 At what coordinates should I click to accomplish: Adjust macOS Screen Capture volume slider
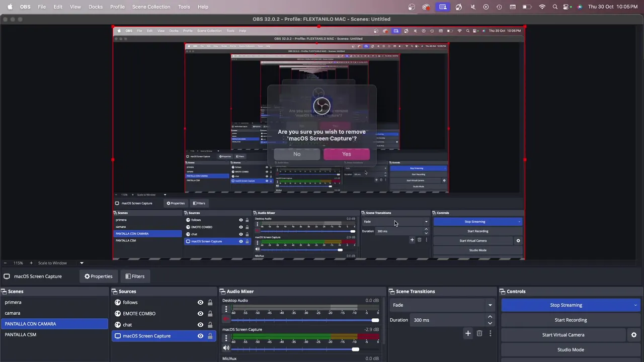(x=305, y=349)
